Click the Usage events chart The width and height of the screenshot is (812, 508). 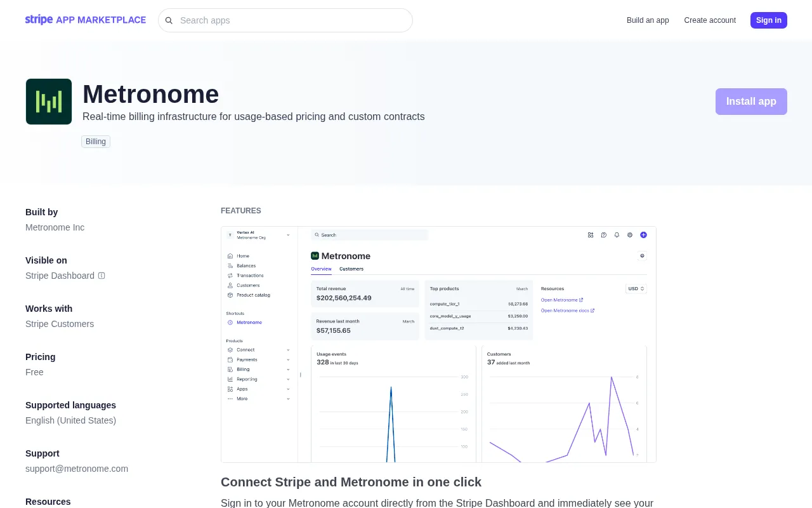(393, 404)
